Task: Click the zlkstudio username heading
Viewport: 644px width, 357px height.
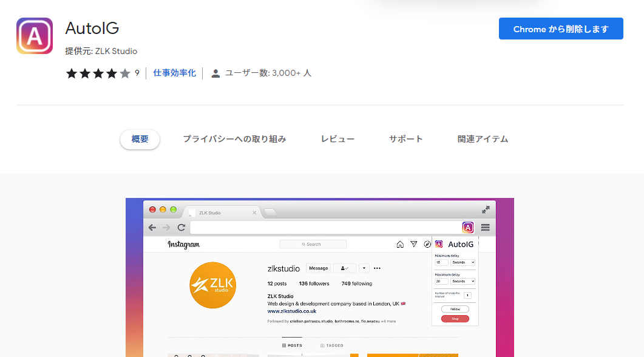Action: click(x=283, y=269)
